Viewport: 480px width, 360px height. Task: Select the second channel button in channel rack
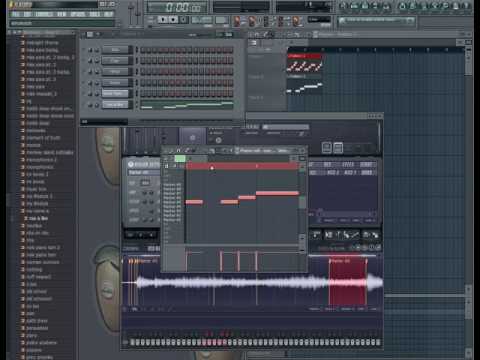pyautogui.click(x=115, y=61)
